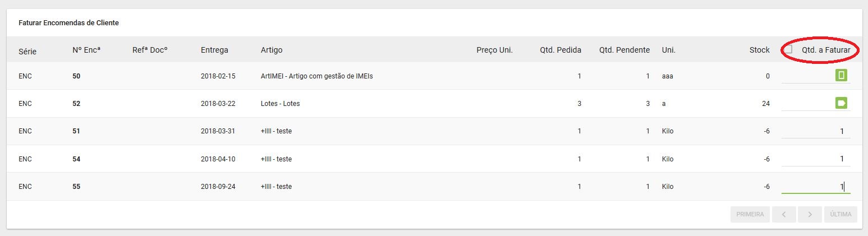Click the ÚLTIMA pagination button
868x236 pixels.
pyautogui.click(x=841, y=214)
